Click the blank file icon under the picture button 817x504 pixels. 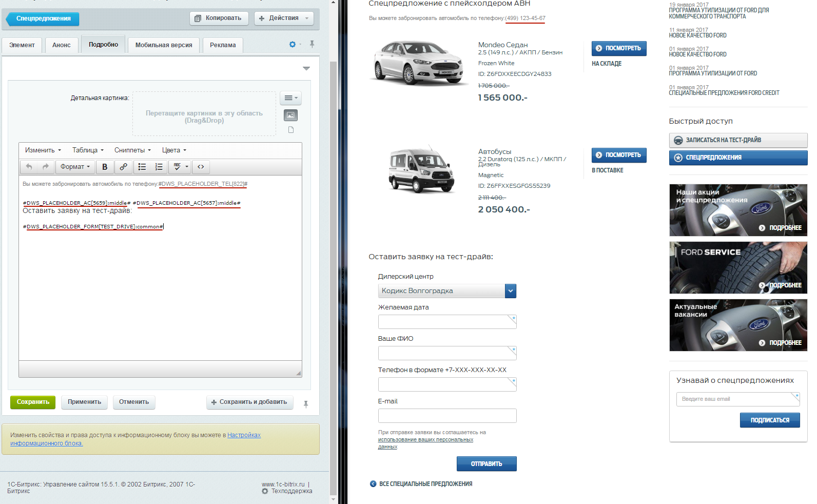point(291,130)
